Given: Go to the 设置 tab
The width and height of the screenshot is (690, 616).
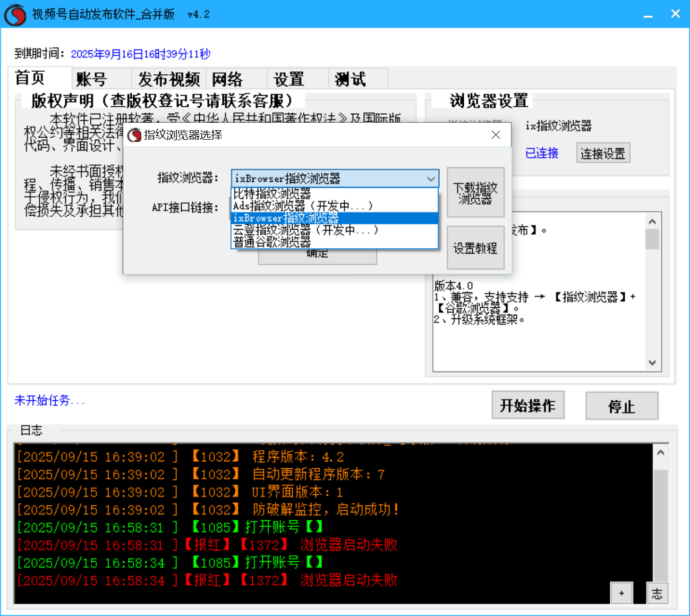Looking at the screenshot, I should pos(288,79).
